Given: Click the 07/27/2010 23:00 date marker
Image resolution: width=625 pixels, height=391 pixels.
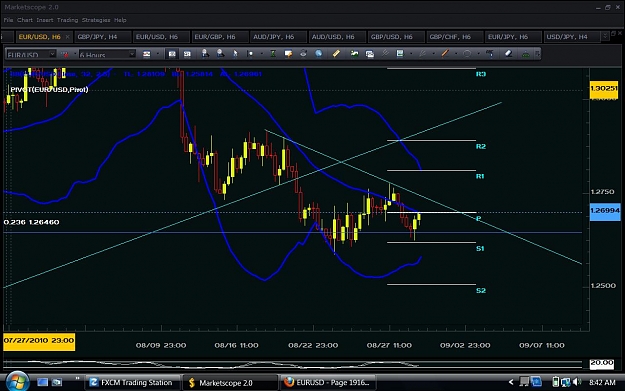Looking at the screenshot, I should click(39, 341).
